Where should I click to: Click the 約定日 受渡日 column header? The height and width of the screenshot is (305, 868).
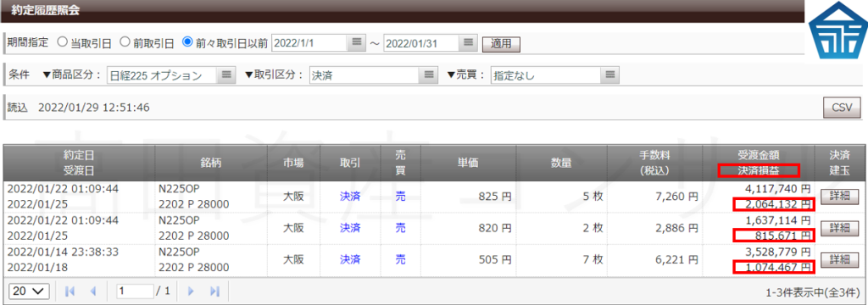tap(80, 163)
